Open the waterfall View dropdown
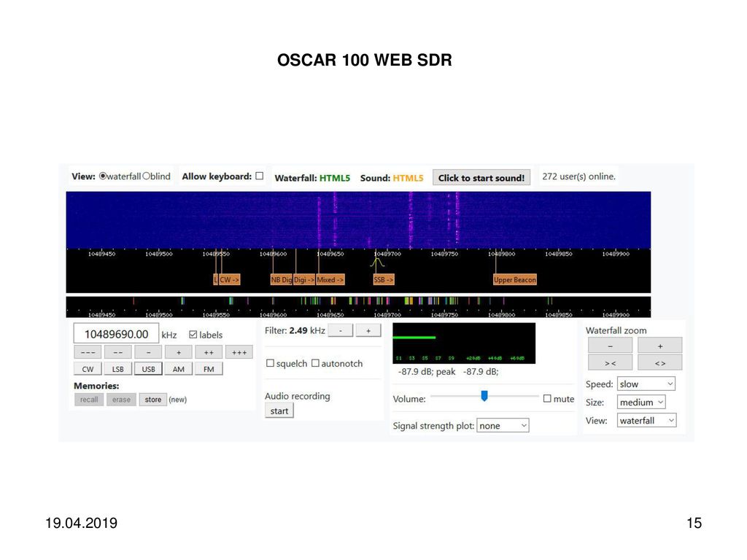The height and width of the screenshot is (560, 747). (x=647, y=421)
